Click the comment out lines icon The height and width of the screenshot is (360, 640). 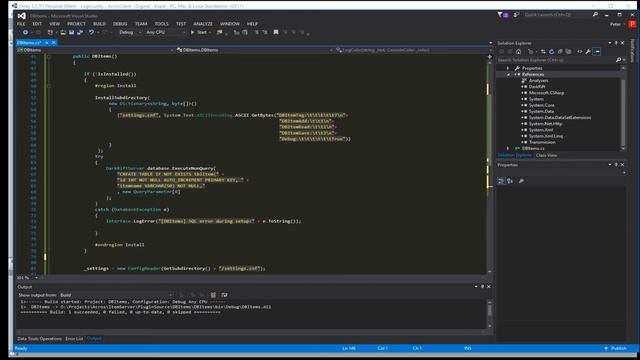[x=256, y=32]
